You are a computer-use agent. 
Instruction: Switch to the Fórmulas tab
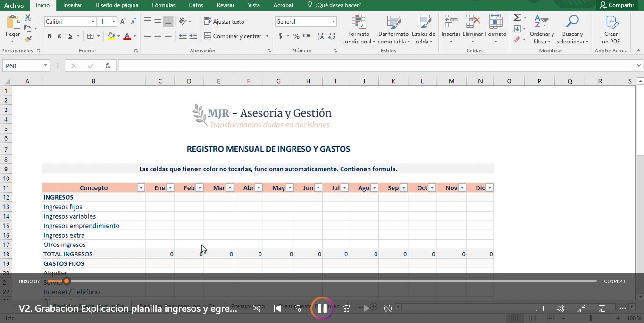(x=164, y=5)
